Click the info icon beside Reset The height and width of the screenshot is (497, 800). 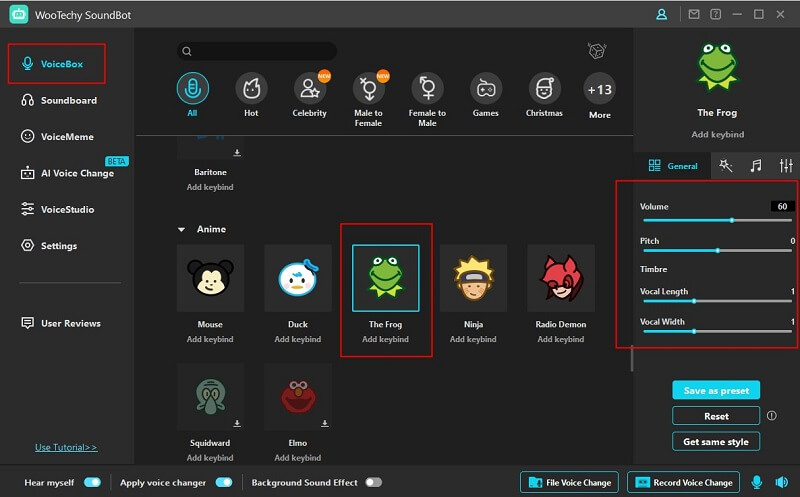pyautogui.click(x=771, y=415)
